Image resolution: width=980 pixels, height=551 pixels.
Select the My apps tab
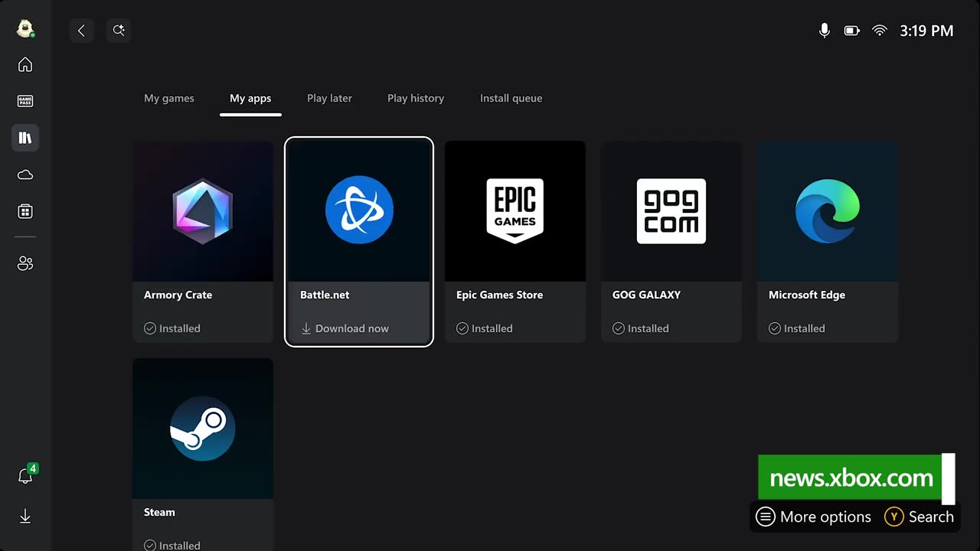click(x=250, y=98)
